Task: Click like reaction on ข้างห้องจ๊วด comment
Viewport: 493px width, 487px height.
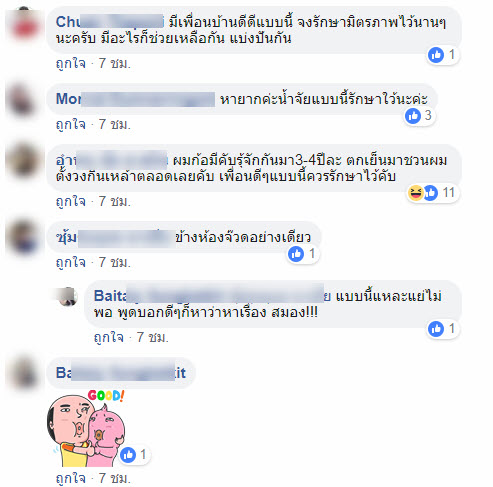Action: click(296, 254)
